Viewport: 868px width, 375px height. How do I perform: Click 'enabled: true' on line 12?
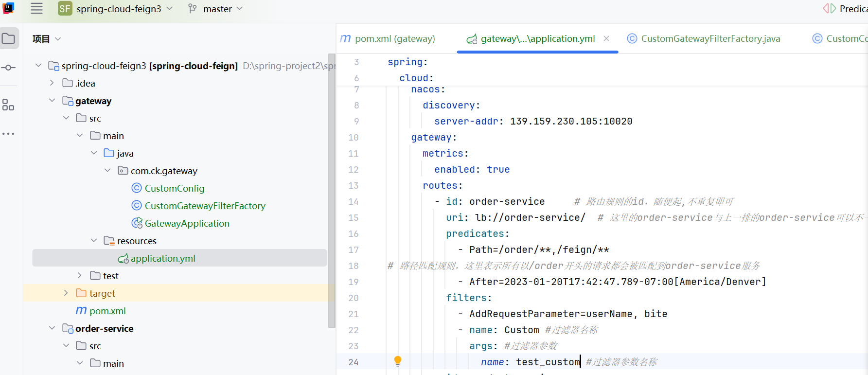coord(472,169)
